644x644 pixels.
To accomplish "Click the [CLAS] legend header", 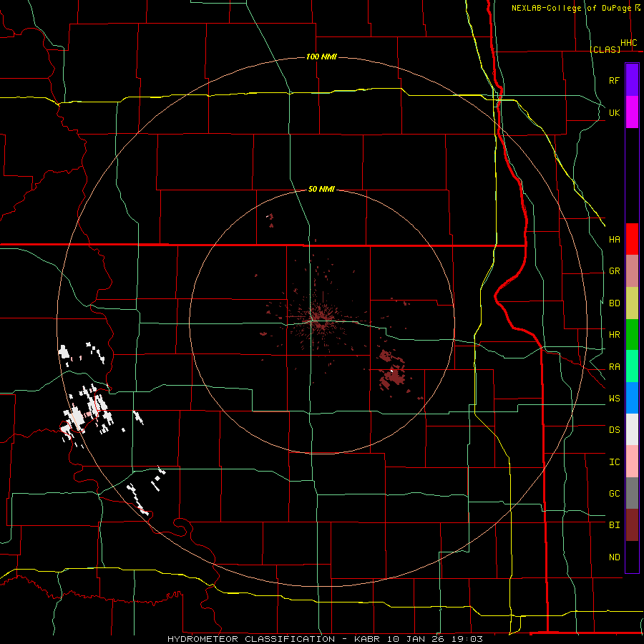I will (605, 49).
